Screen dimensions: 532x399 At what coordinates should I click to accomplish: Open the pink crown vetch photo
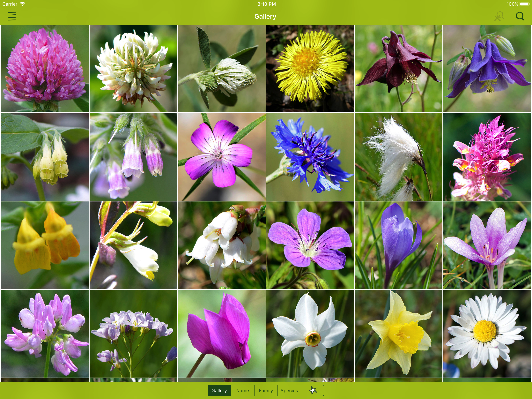[x=45, y=334]
